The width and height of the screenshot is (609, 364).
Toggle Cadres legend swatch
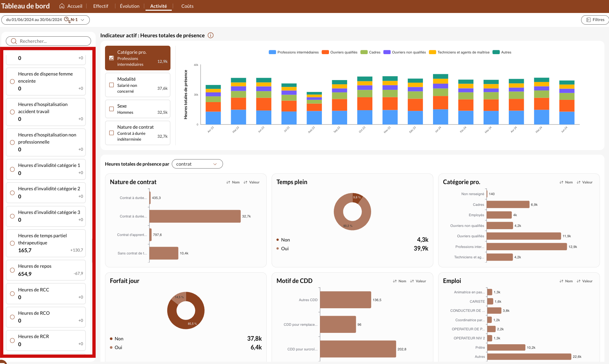[364, 52]
